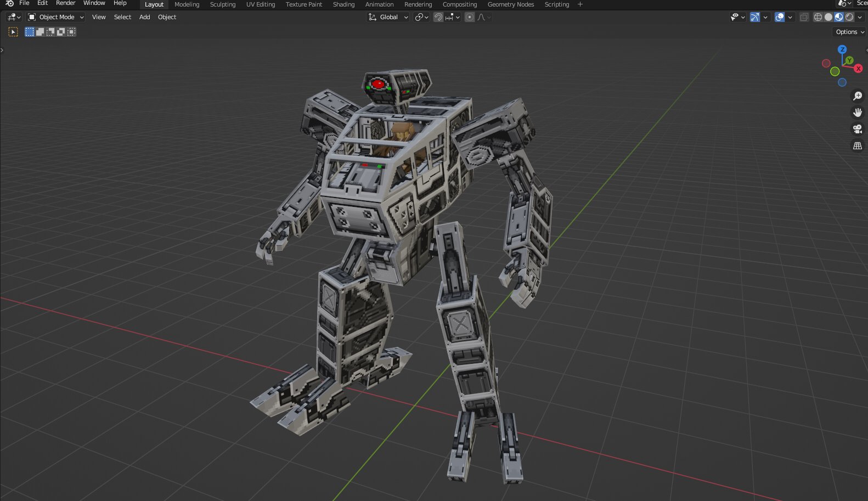Select solid viewport shading

click(x=828, y=17)
